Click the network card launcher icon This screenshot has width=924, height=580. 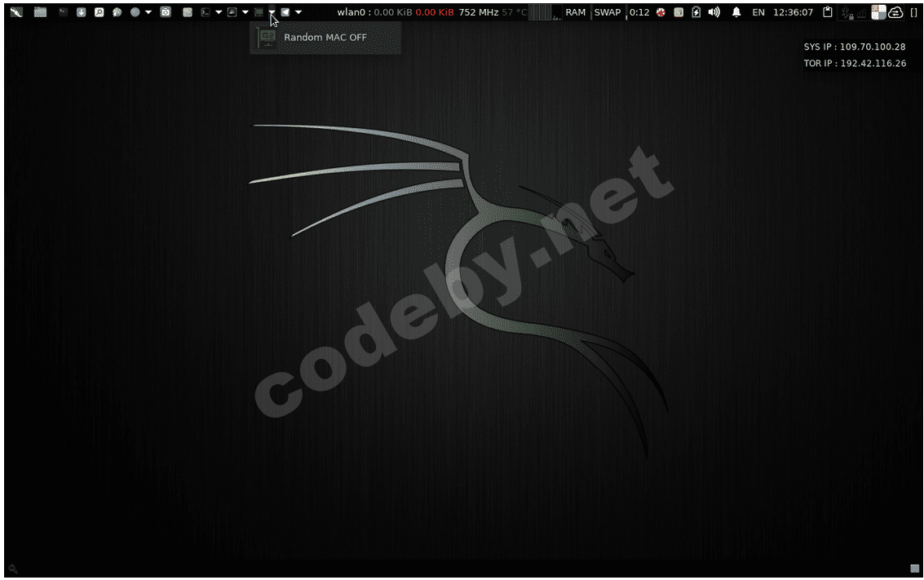pyautogui.click(x=258, y=11)
